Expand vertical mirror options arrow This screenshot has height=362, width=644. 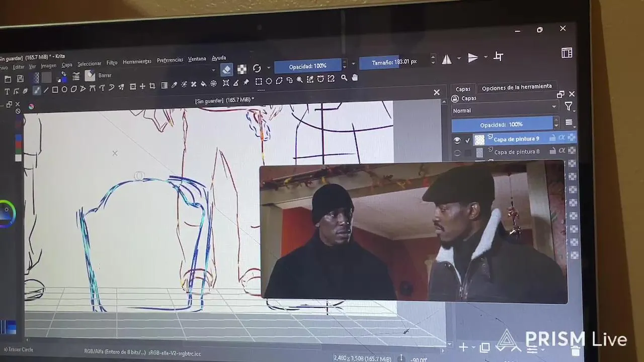pos(486,57)
